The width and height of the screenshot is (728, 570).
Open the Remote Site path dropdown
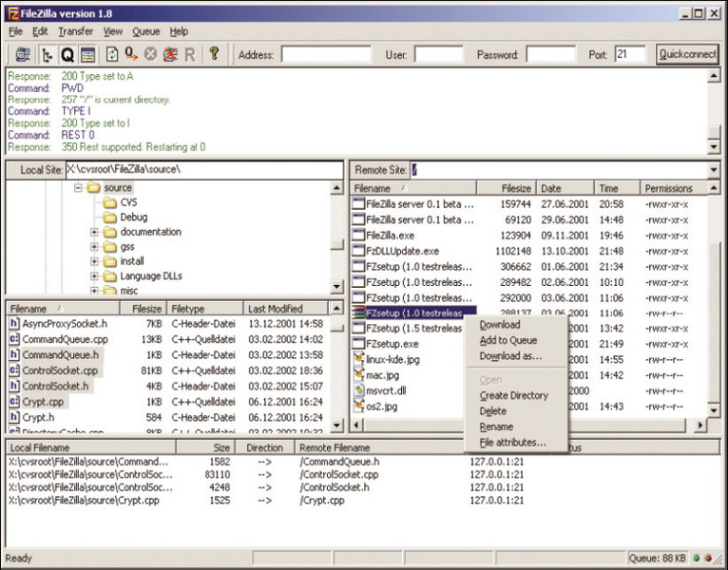714,170
